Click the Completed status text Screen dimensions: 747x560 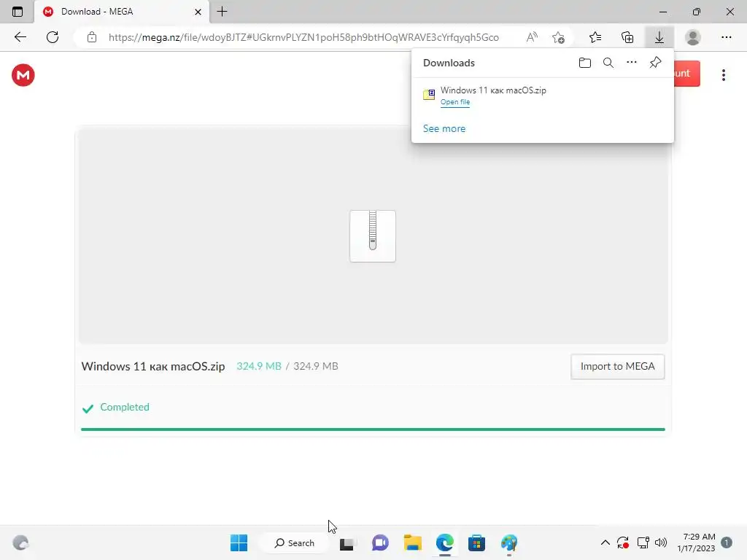tap(124, 407)
